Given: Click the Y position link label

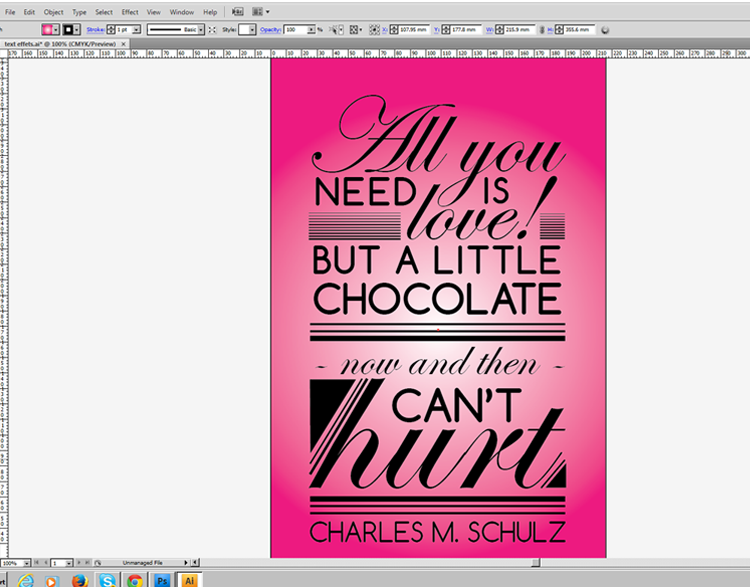Looking at the screenshot, I should [437, 30].
